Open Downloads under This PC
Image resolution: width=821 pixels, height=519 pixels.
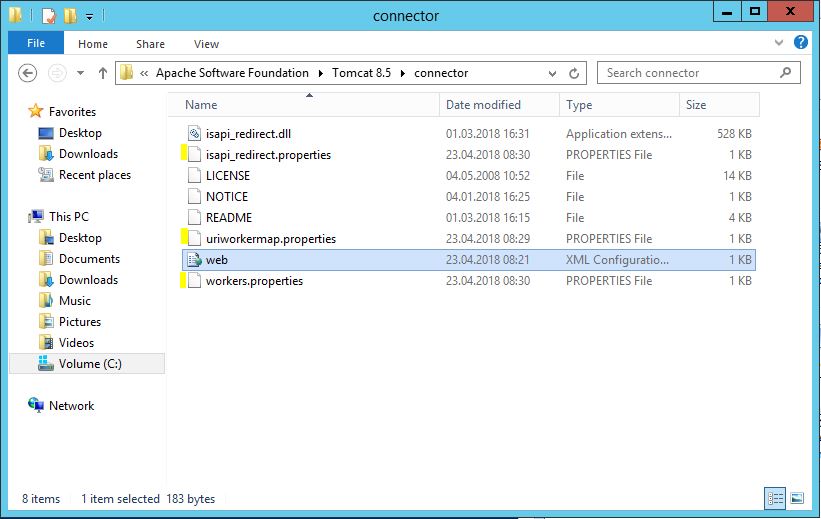click(88, 280)
